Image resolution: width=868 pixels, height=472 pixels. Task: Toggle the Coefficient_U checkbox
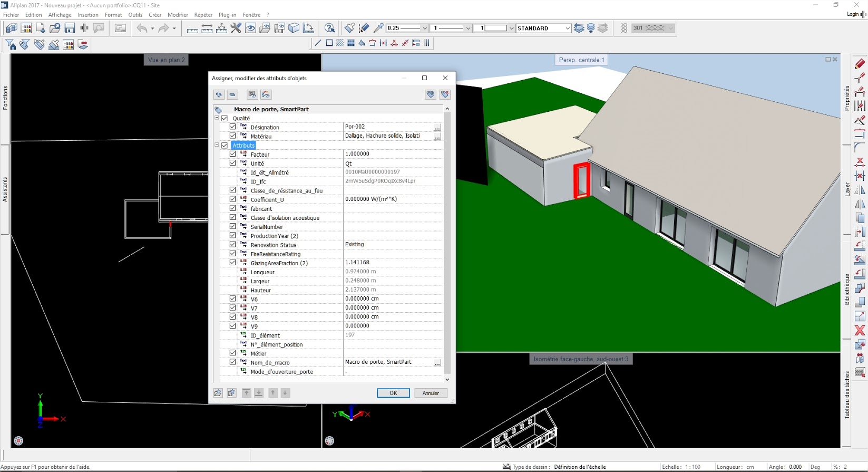232,199
